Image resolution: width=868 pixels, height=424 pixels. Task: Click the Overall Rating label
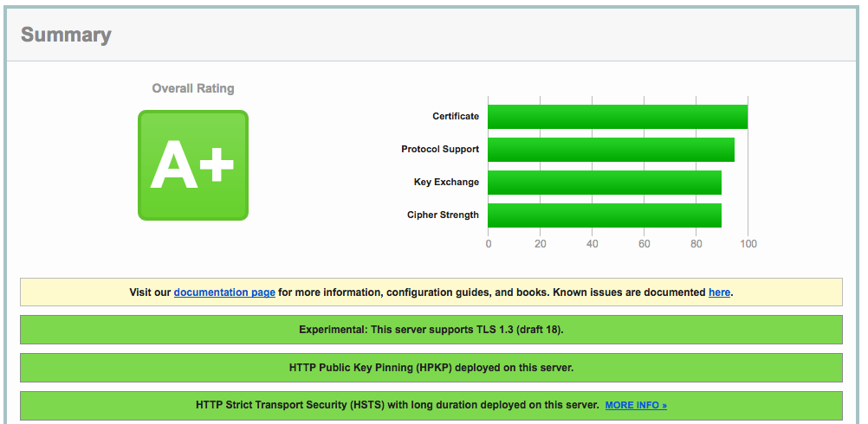pyautogui.click(x=193, y=88)
